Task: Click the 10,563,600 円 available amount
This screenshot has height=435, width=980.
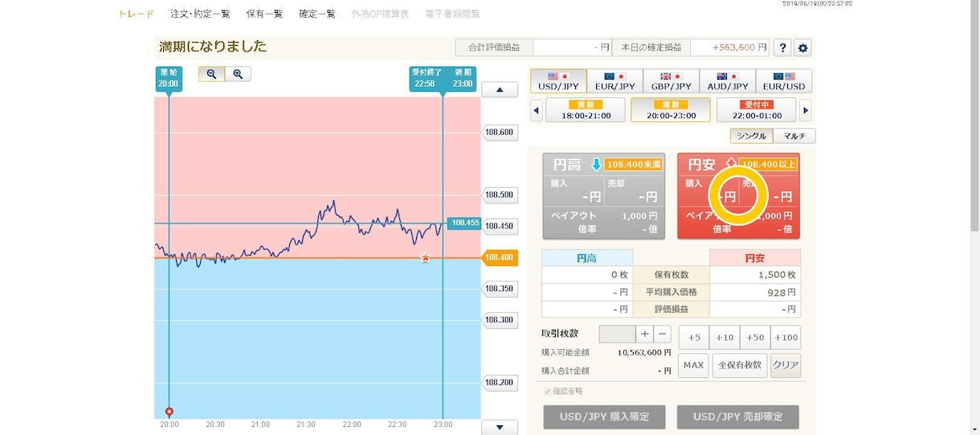Action: 644,352
